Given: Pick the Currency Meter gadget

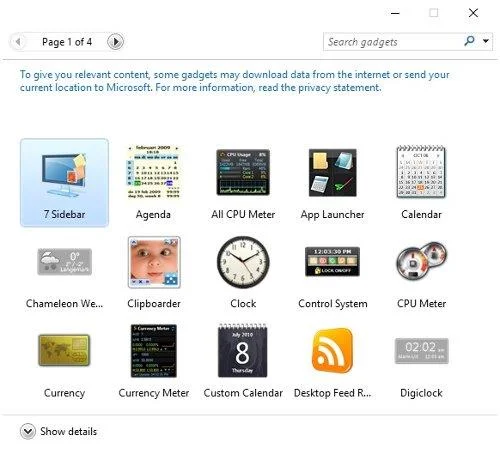Looking at the screenshot, I should [154, 351].
